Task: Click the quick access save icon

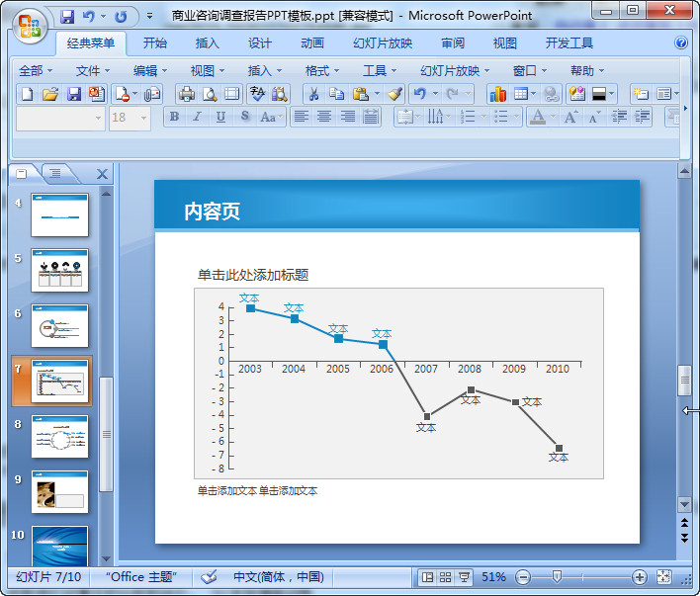Action: pos(67,17)
